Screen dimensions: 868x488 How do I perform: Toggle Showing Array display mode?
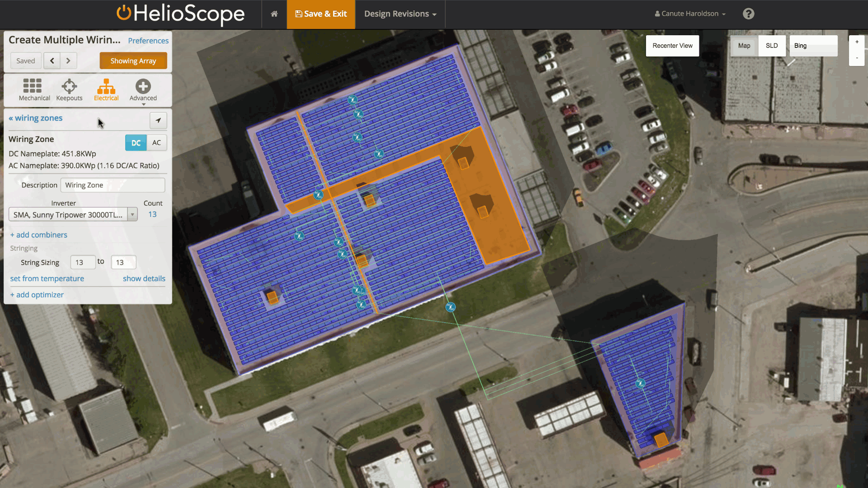click(133, 61)
